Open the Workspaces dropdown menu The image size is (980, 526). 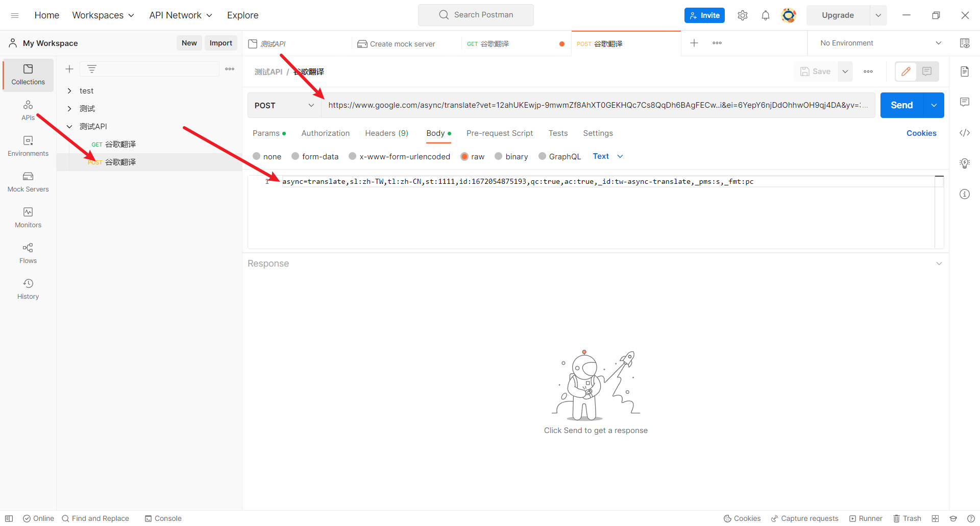pos(103,15)
